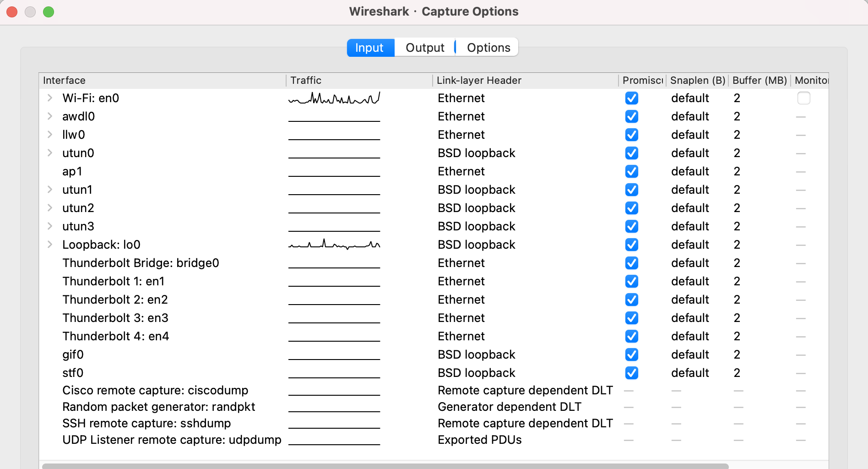Expand the Loopback: lo0 interface row

[x=50, y=245]
